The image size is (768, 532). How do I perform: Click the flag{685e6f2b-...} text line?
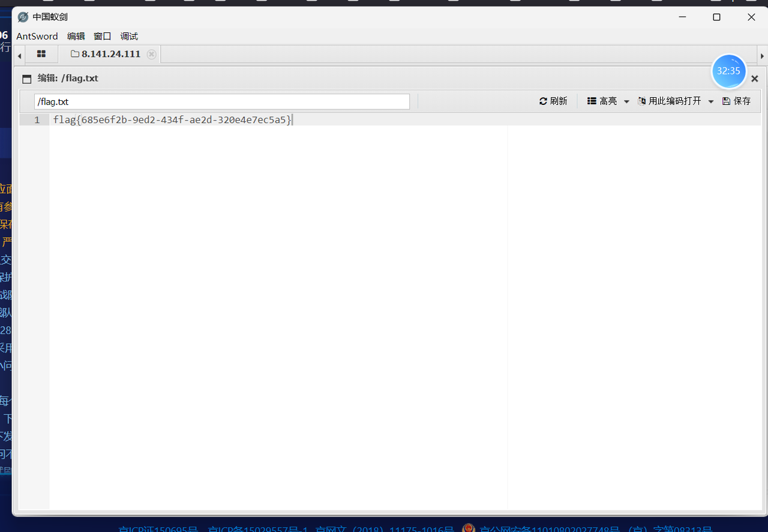tap(172, 120)
